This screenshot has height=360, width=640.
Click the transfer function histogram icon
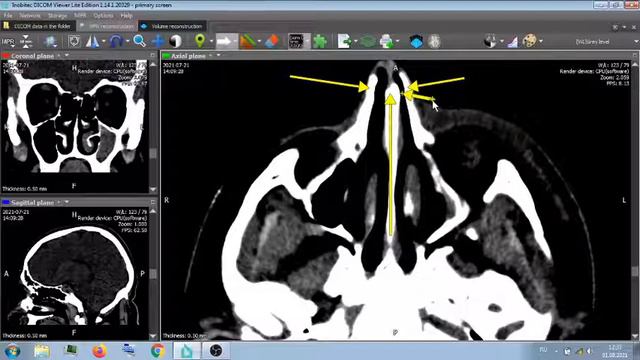(x=512, y=41)
